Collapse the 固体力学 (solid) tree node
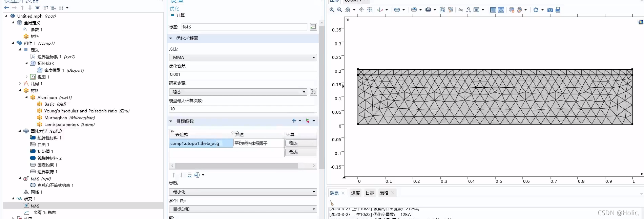644x219 pixels. pyautogui.click(x=20, y=131)
